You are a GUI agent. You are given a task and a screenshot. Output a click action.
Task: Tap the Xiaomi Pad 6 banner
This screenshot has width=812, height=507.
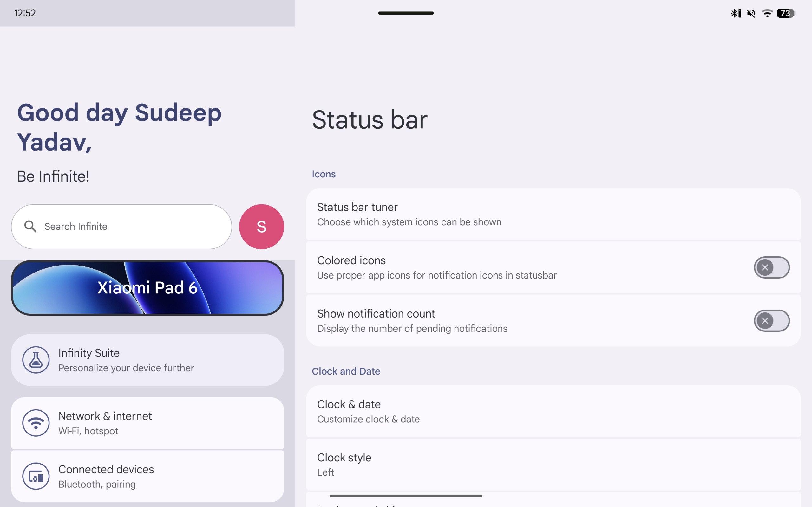tap(147, 288)
